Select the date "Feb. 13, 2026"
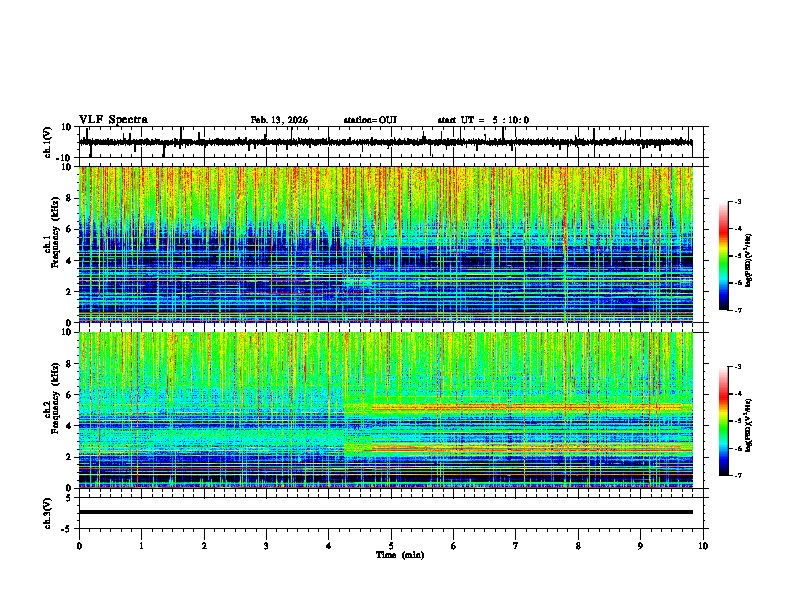Image resolution: width=792 pixels, height=612 pixels. pos(279,120)
